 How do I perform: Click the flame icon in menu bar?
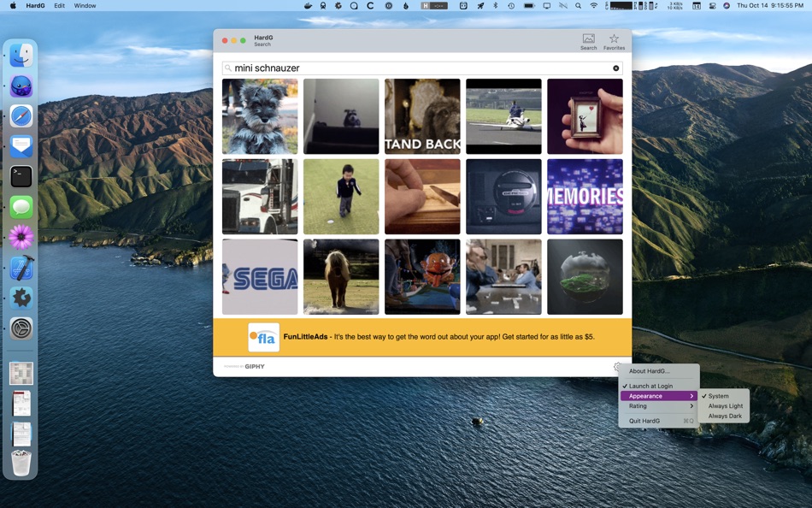pos(405,6)
